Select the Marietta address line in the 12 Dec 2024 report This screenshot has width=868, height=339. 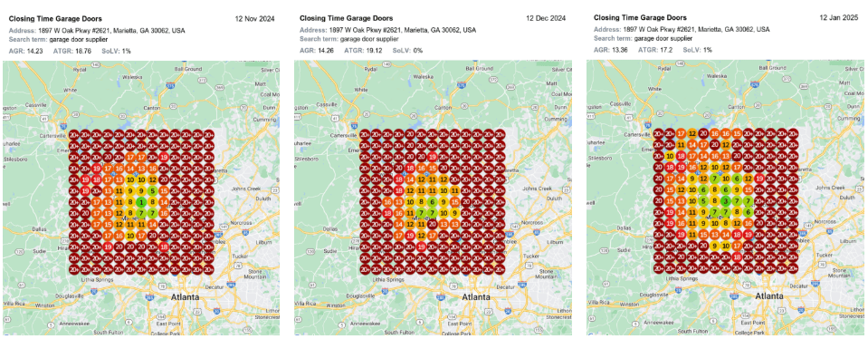click(388, 30)
